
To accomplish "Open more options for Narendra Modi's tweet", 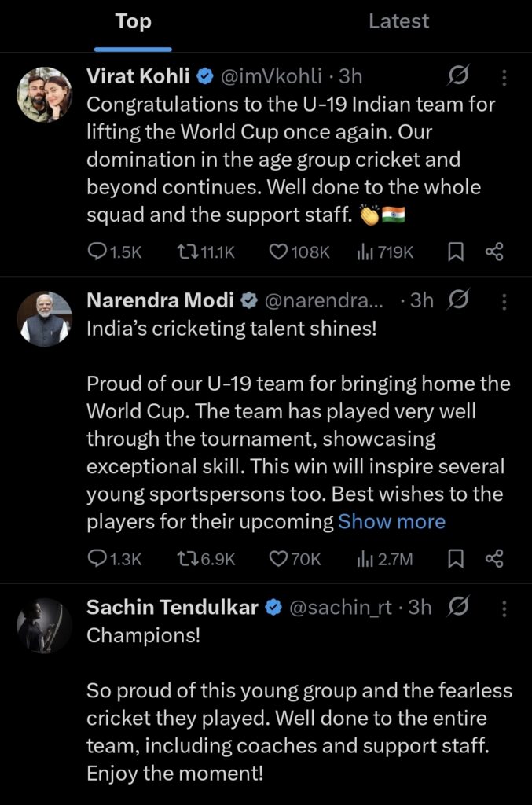I will click(x=504, y=300).
